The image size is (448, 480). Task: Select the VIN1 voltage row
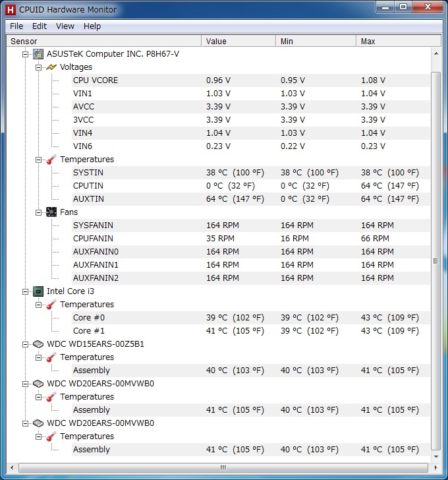click(x=251, y=94)
